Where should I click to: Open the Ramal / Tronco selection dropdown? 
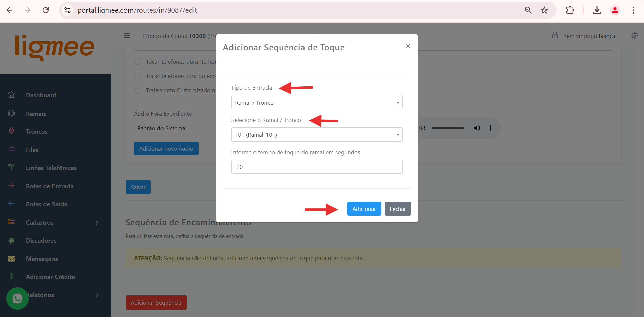click(317, 135)
